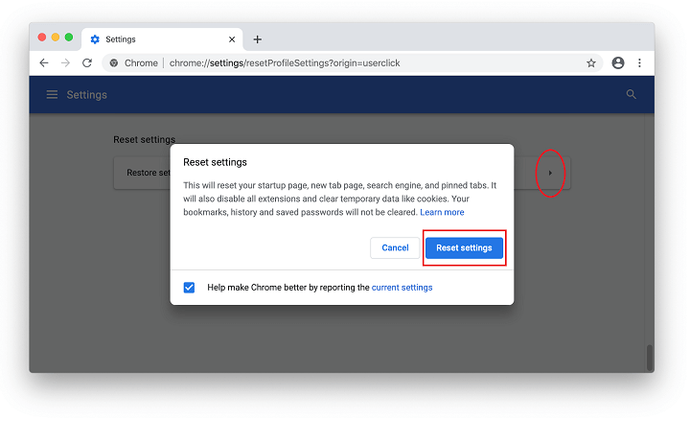The width and height of the screenshot is (690, 422).
Task: Open the current settings link
Action: tap(402, 287)
